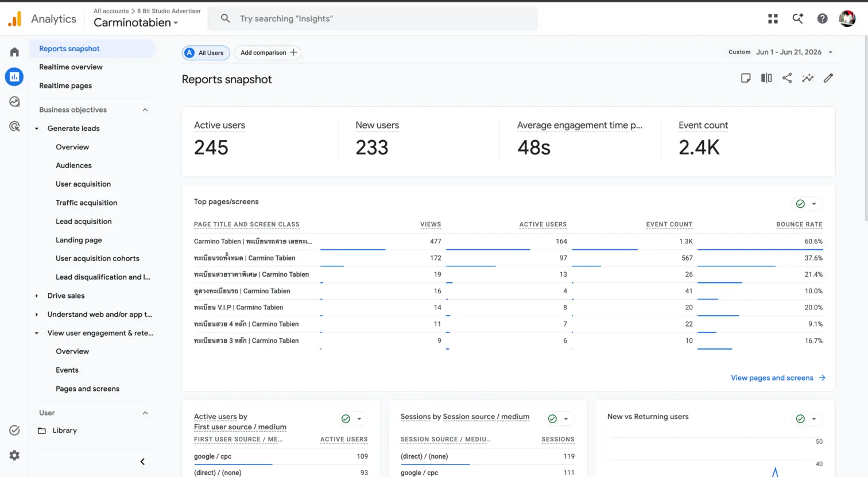The image size is (868, 477).
Task: Click the All Users 'A' badge
Action: click(189, 53)
